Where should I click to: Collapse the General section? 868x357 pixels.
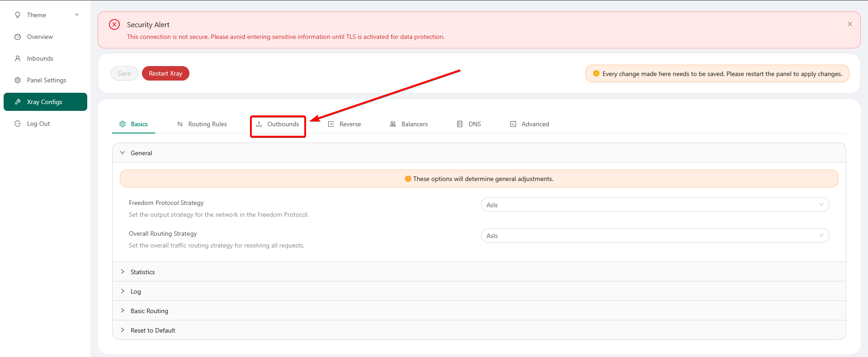[x=123, y=153]
